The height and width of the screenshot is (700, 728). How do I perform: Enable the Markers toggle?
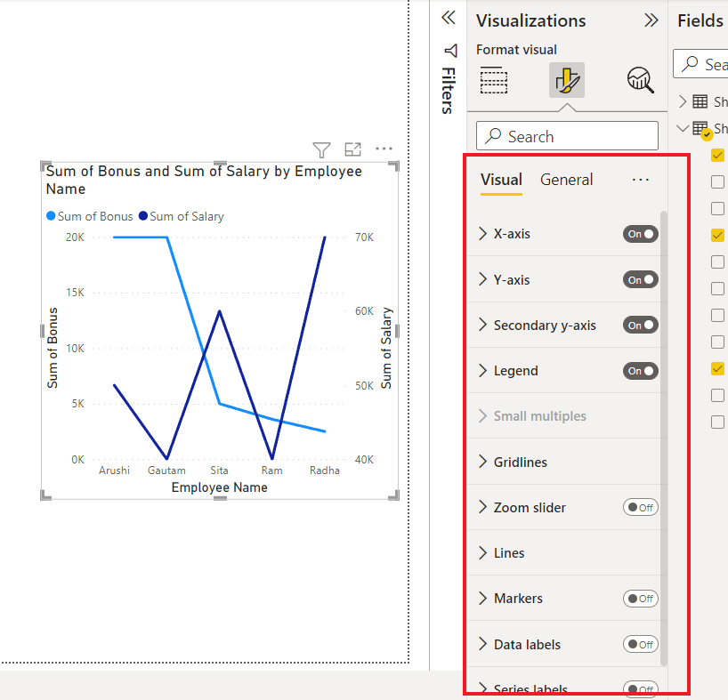[x=641, y=599]
